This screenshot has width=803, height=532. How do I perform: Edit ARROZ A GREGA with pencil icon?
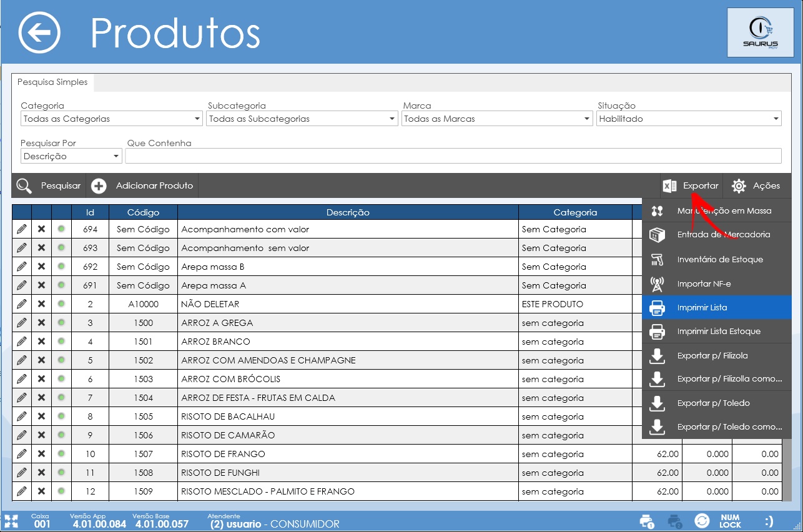22,323
